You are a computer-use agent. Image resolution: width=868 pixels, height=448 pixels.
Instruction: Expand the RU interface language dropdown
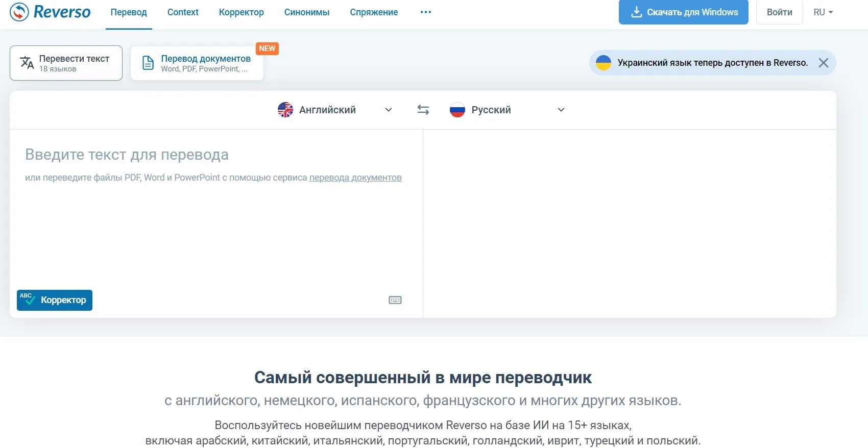823,12
